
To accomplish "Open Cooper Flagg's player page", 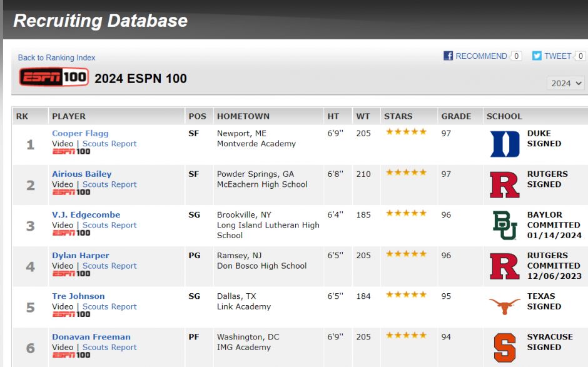I will (80, 133).
